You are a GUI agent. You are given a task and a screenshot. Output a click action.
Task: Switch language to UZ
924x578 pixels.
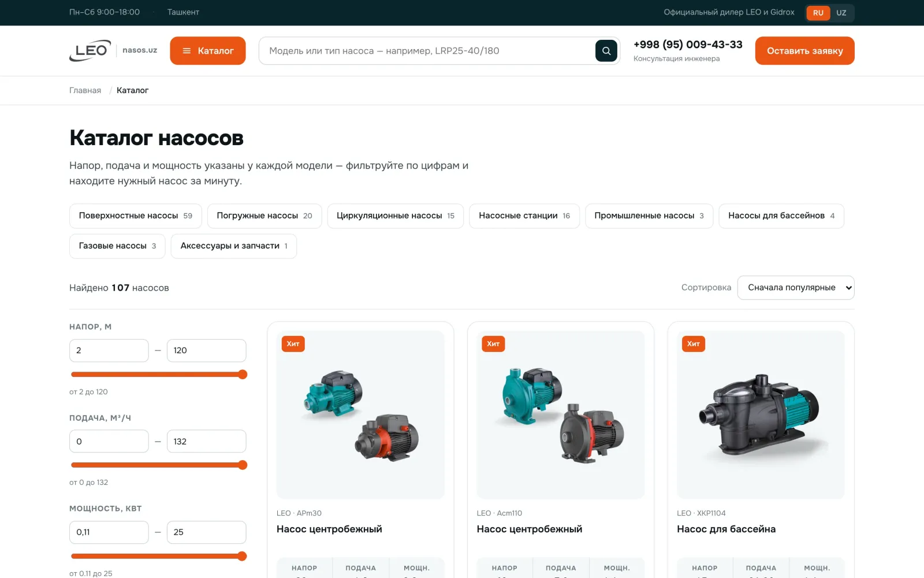[x=841, y=13]
